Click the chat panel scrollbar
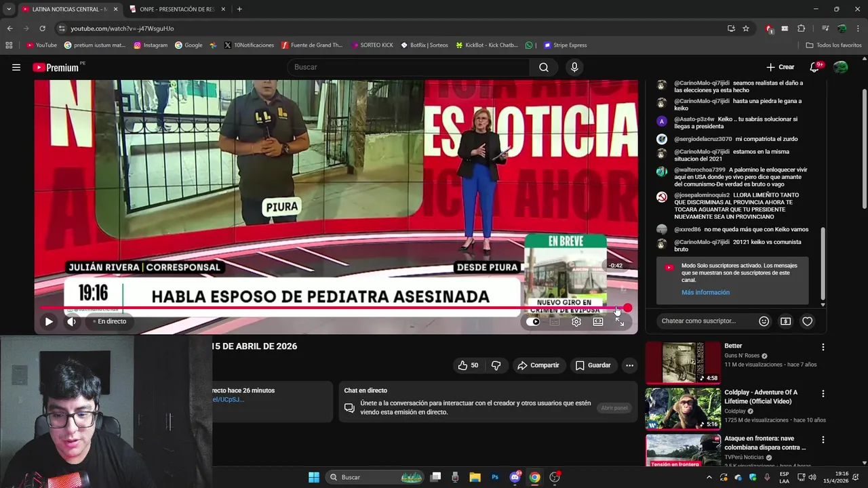The width and height of the screenshot is (868, 488). (x=823, y=263)
